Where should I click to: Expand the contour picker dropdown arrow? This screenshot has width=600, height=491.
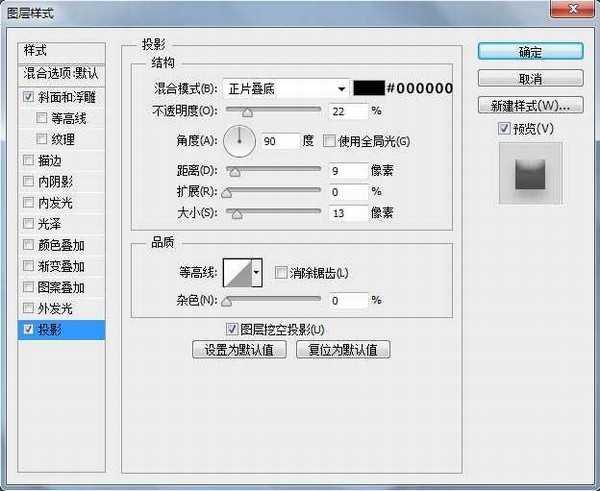(x=256, y=272)
